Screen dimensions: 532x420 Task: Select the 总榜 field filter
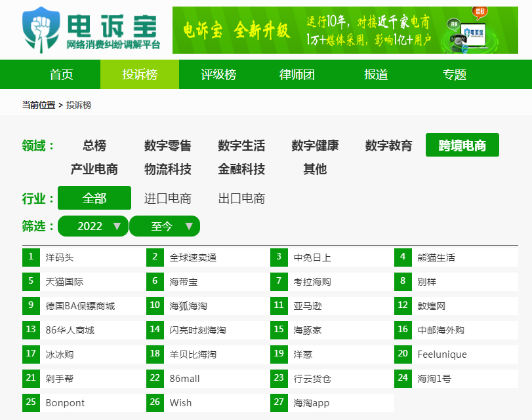click(94, 145)
